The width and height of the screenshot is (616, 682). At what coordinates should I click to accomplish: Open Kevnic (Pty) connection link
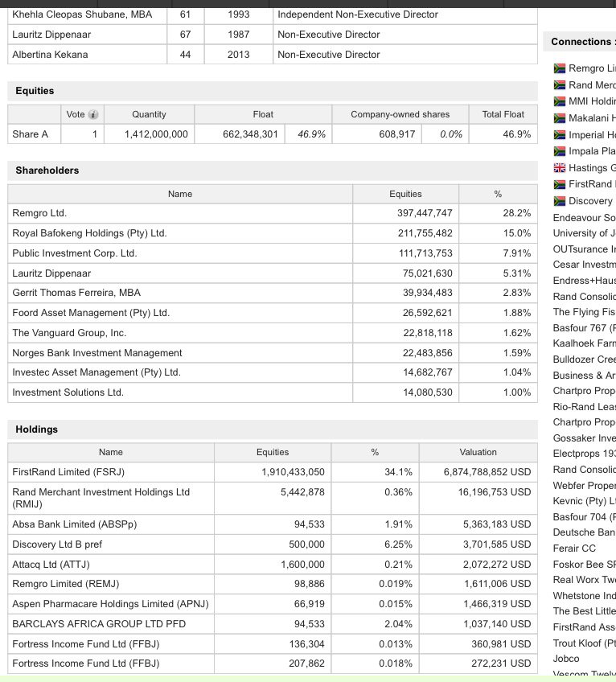[585, 501]
